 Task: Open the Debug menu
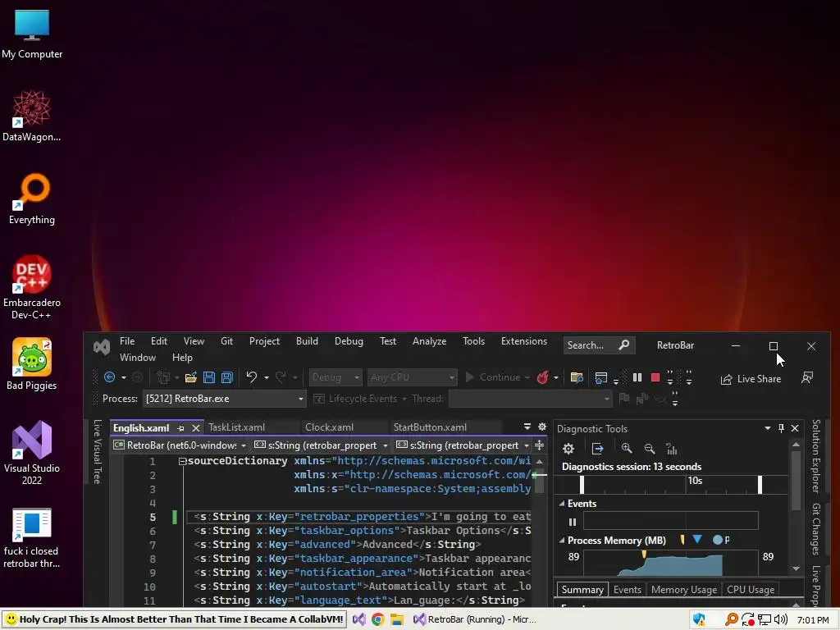[349, 341]
